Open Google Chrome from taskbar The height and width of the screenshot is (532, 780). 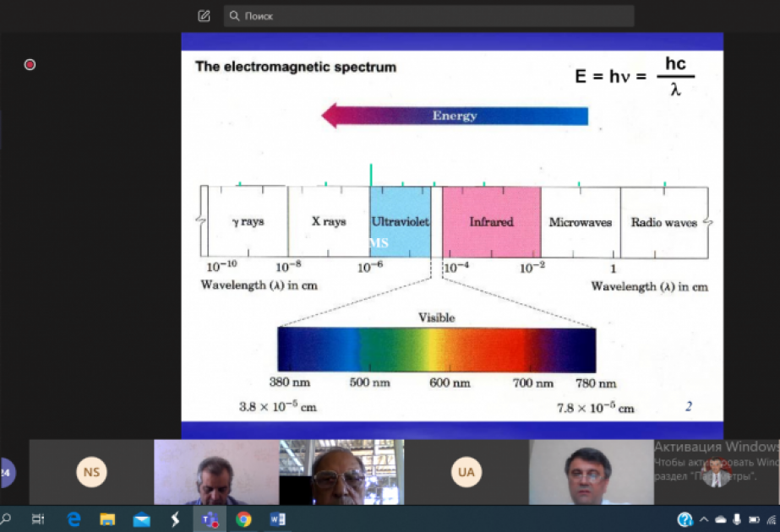(x=243, y=519)
